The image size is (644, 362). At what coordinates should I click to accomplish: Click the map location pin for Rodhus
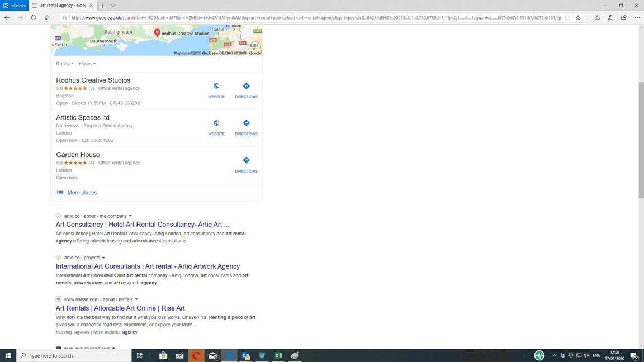pyautogui.click(x=157, y=32)
